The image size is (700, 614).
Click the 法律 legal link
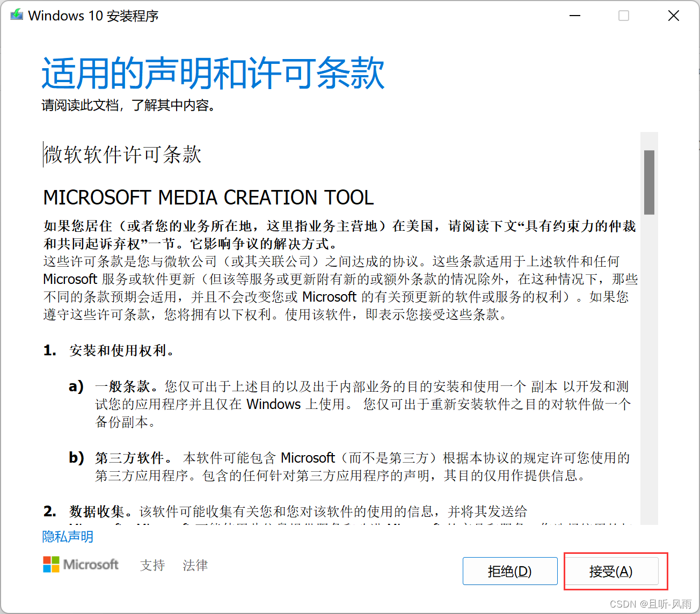194,565
